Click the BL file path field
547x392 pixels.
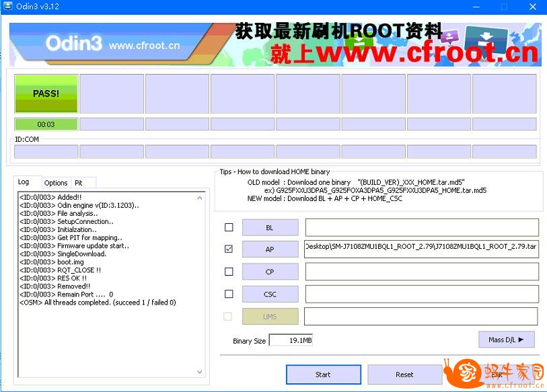point(422,227)
